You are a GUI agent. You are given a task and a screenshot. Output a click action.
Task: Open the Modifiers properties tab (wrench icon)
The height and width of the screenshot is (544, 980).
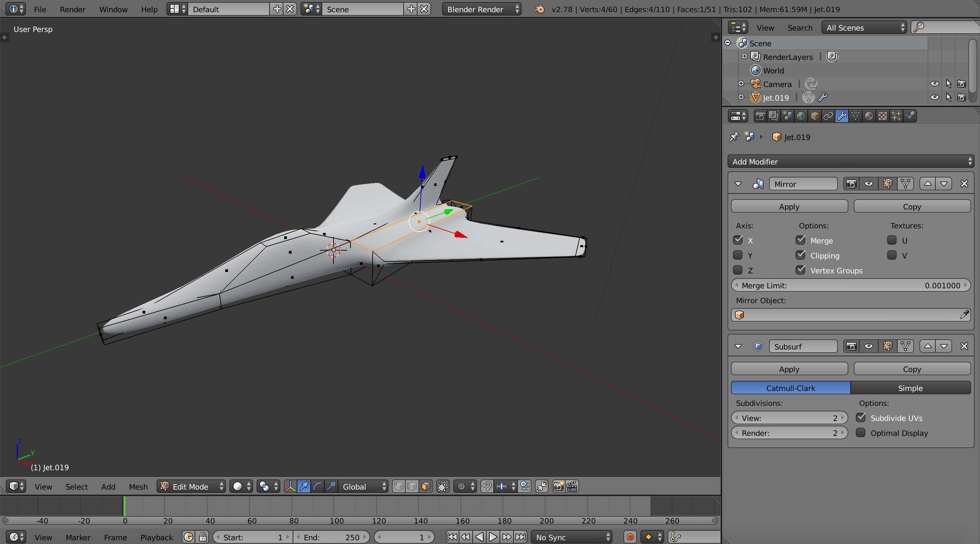(x=842, y=116)
